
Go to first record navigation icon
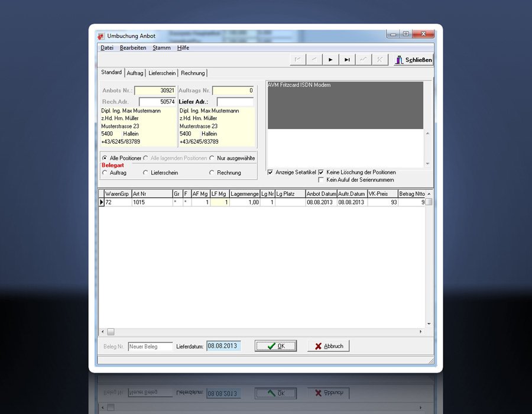click(297, 60)
